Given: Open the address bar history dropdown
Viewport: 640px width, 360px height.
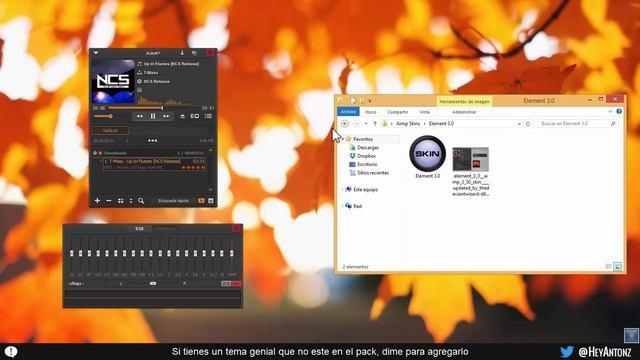Looking at the screenshot, I should point(519,124).
